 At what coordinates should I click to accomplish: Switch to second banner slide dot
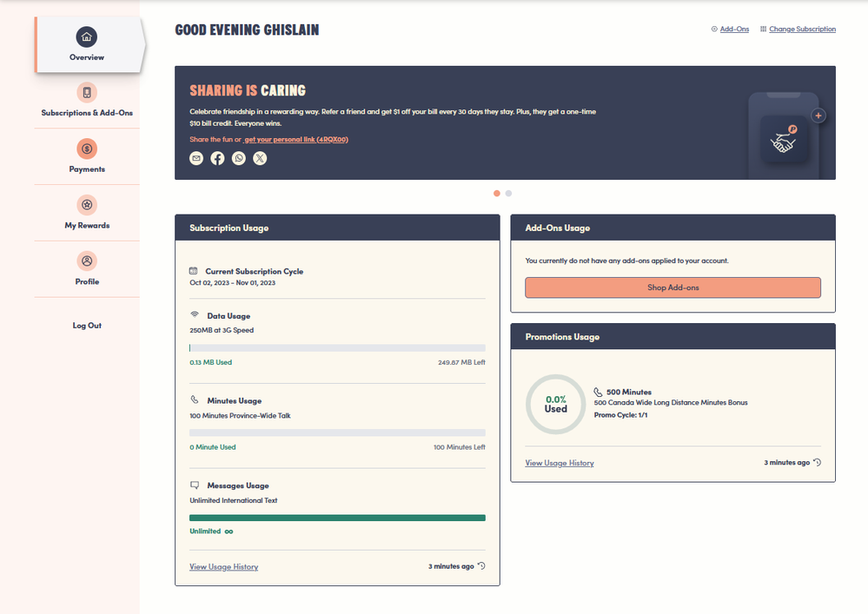pyautogui.click(x=509, y=194)
